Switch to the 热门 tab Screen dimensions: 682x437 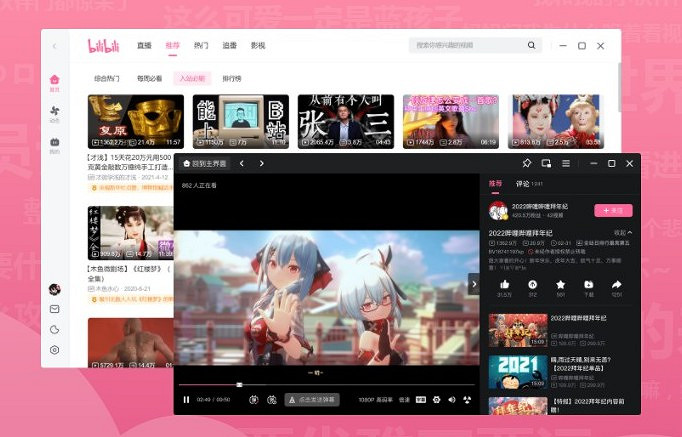pyautogui.click(x=201, y=45)
